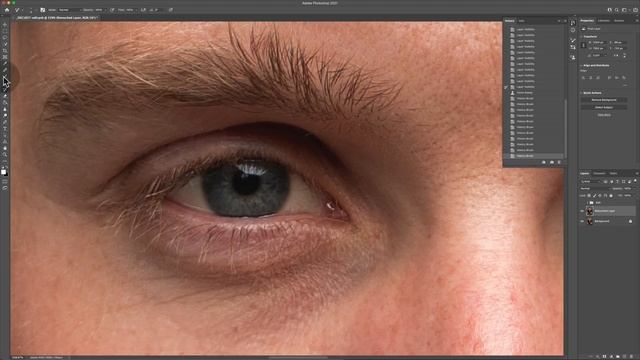Toggle lock image pixels brush icon
The width and height of the screenshot is (640, 360).
click(594, 196)
